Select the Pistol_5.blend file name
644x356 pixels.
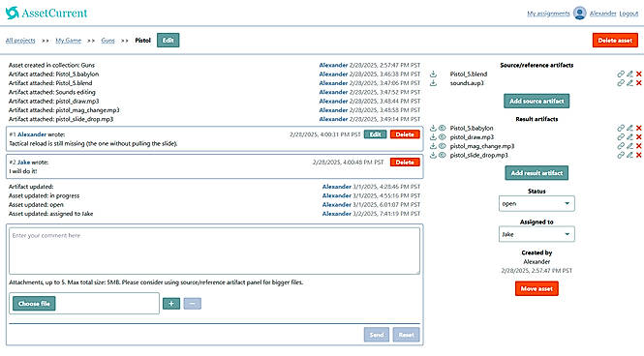(469, 74)
